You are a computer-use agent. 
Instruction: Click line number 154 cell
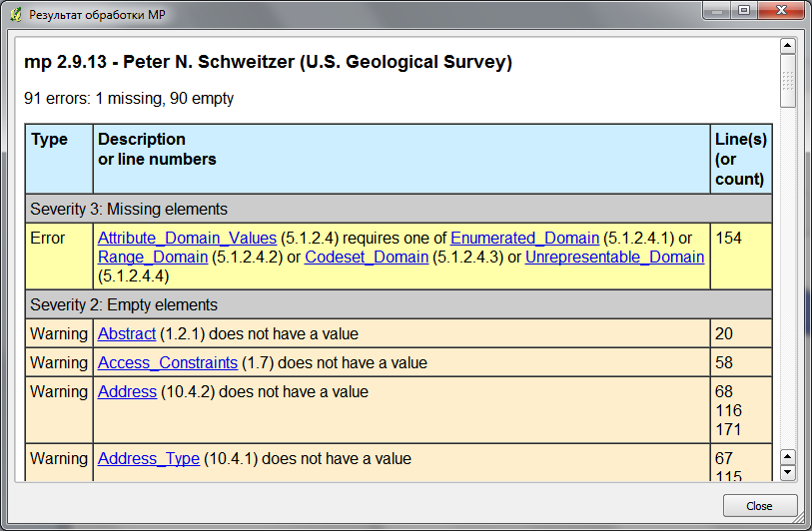pyautogui.click(x=741, y=257)
